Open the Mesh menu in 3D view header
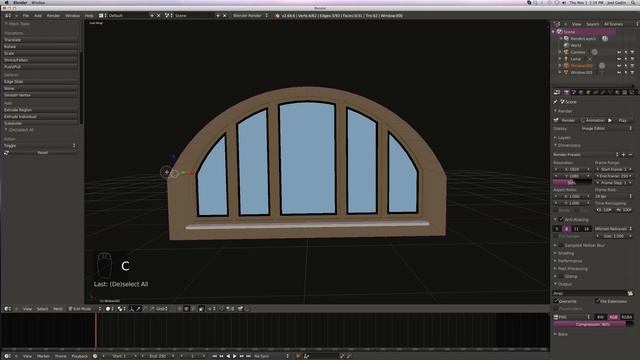640x360 pixels. coord(58,309)
